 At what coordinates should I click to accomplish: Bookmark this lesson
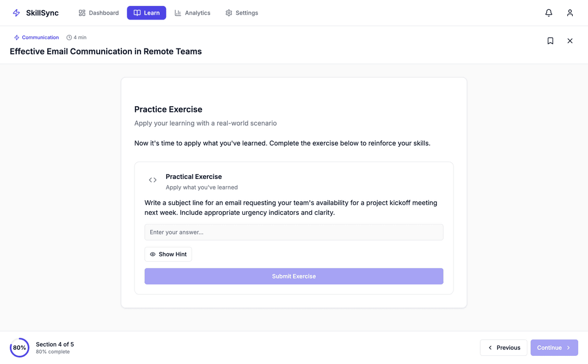[550, 41]
